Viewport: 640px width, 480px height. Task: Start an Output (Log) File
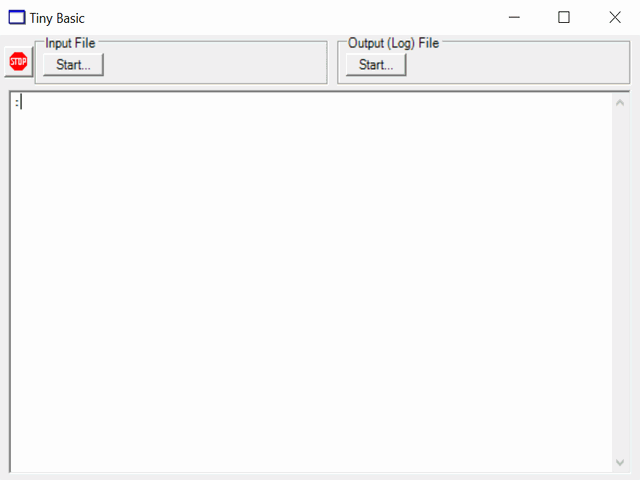click(x=376, y=64)
